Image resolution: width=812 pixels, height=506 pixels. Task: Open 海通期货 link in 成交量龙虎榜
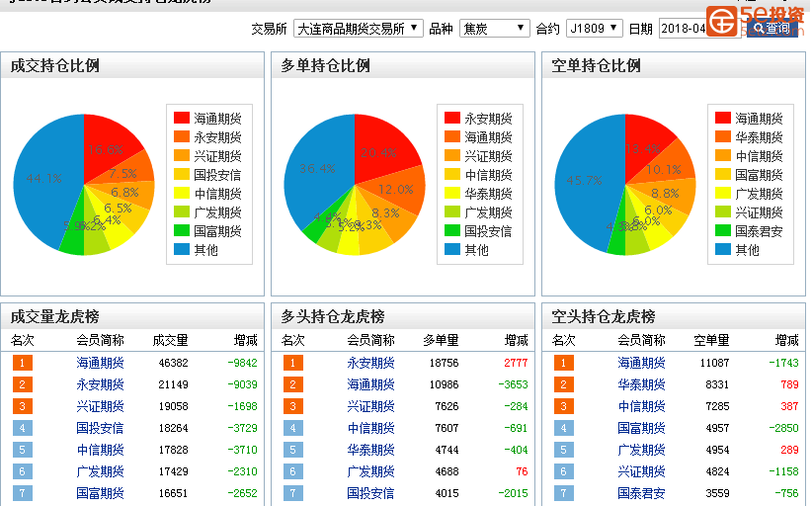click(x=100, y=363)
